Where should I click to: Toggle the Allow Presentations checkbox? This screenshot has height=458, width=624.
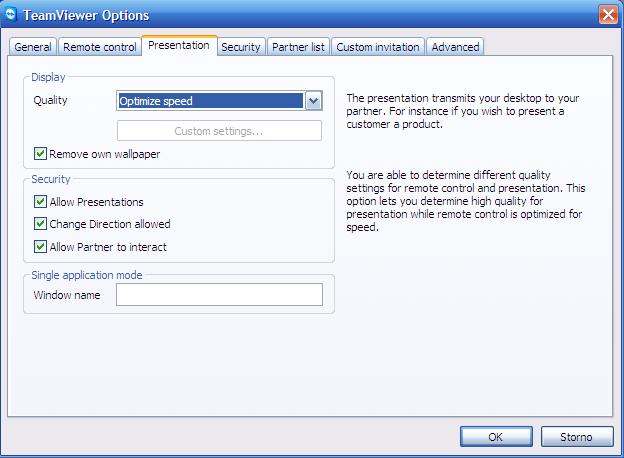[40, 202]
